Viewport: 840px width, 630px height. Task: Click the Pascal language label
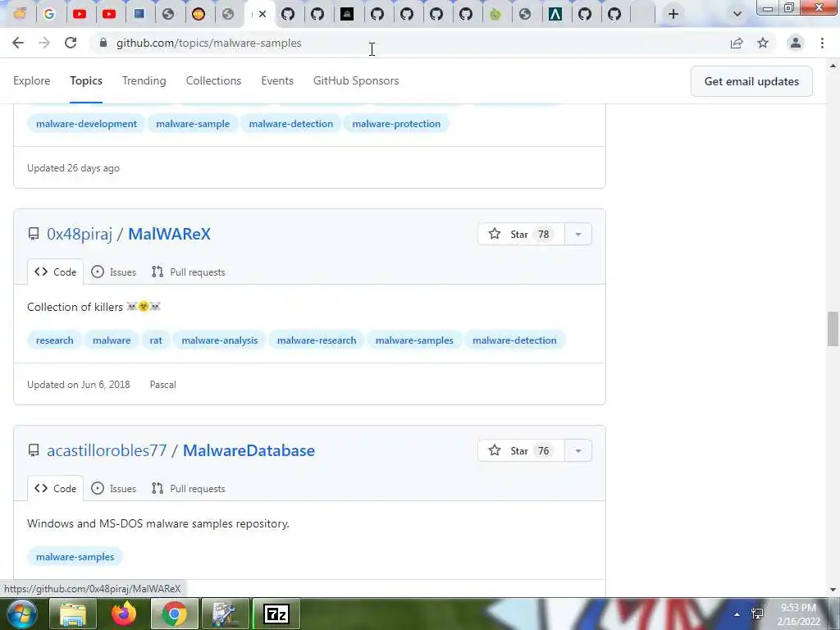tap(163, 385)
